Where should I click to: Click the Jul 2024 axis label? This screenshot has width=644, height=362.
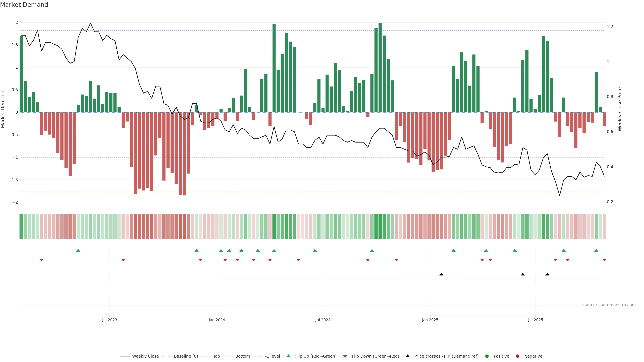[323, 320]
